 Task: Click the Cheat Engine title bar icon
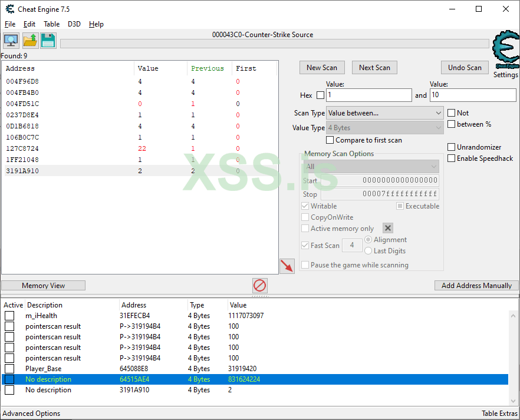10,9
